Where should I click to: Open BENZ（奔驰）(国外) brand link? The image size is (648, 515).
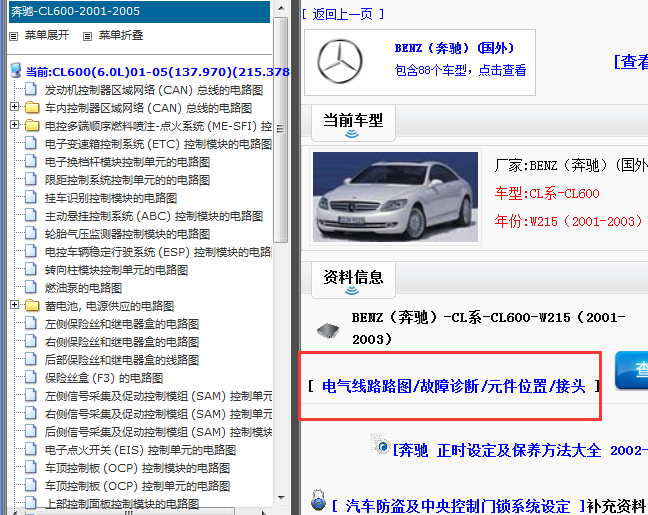click(455, 48)
